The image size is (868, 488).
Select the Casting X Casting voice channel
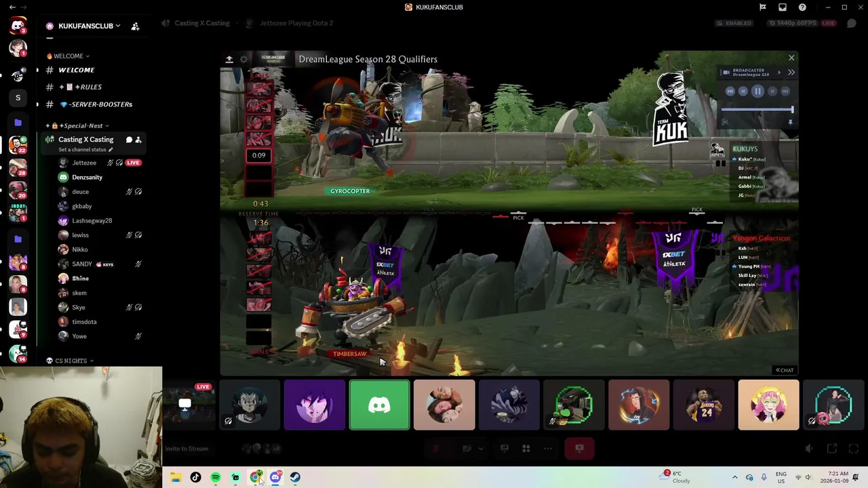pos(86,140)
